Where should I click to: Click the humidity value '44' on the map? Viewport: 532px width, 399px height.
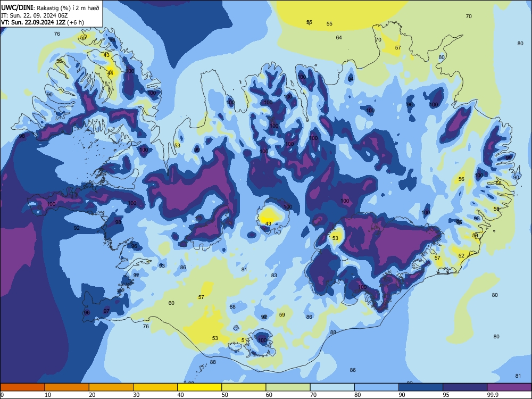(x=110, y=72)
